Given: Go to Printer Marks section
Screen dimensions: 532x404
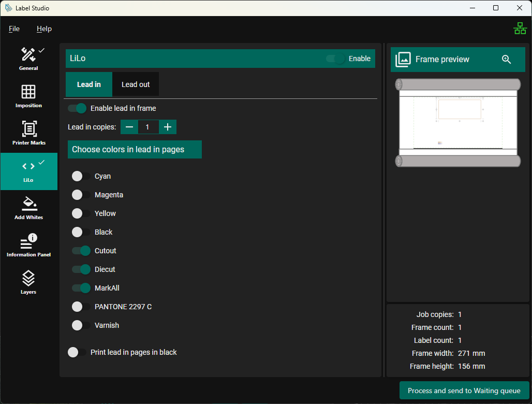Looking at the screenshot, I should 28,134.
